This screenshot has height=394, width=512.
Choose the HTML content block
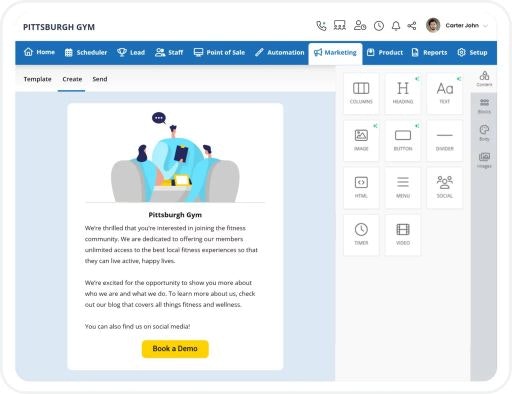tap(361, 188)
